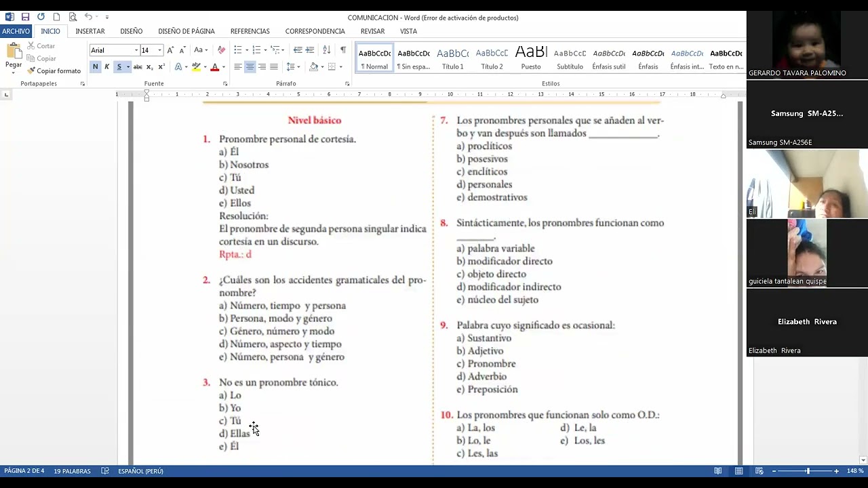This screenshot has width=868, height=488.
Task: Open the font size dropdown showing 14
Action: point(159,50)
